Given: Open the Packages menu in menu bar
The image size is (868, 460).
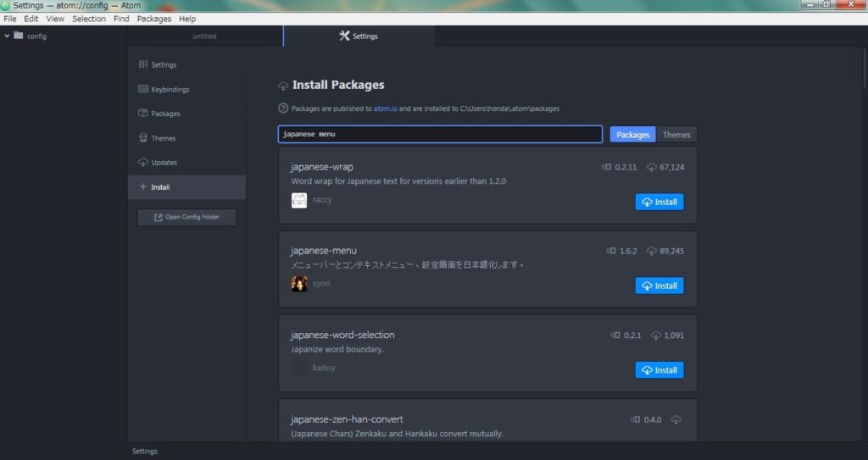Looking at the screenshot, I should 154,19.
